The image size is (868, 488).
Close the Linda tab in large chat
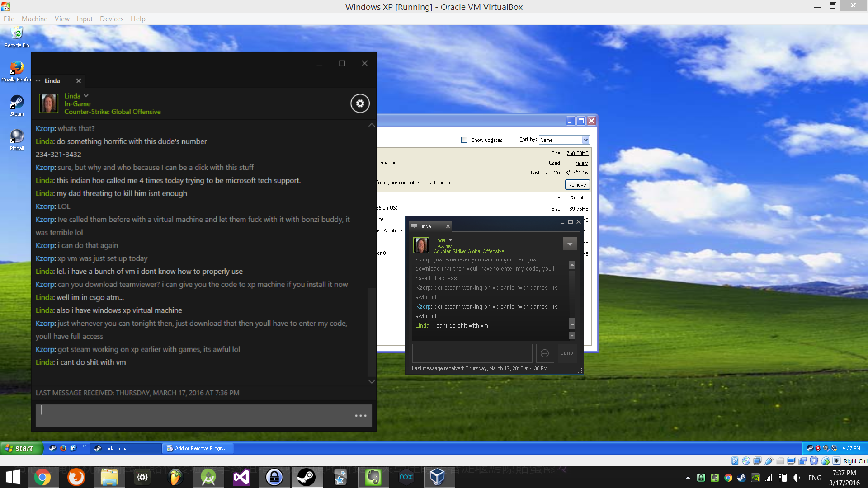pyautogui.click(x=79, y=81)
